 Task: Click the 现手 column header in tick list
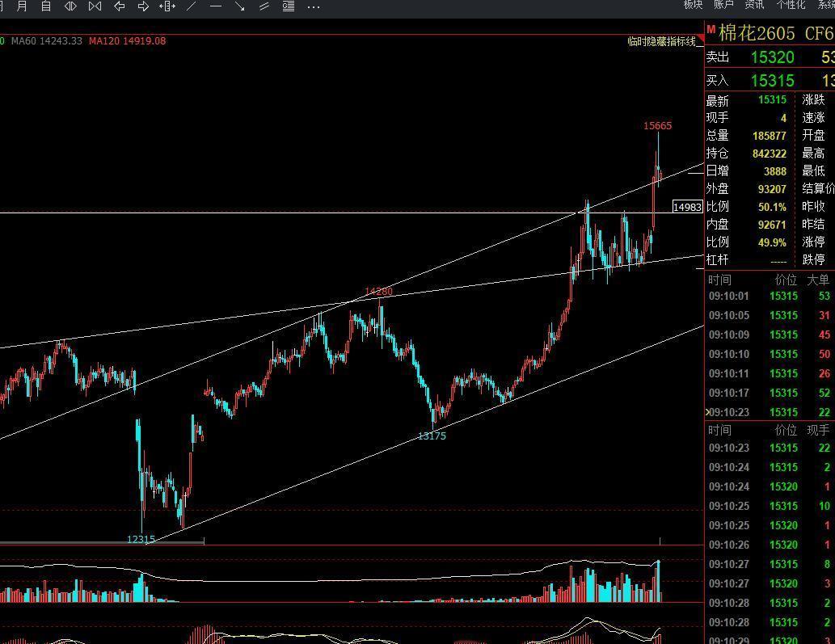(x=818, y=430)
